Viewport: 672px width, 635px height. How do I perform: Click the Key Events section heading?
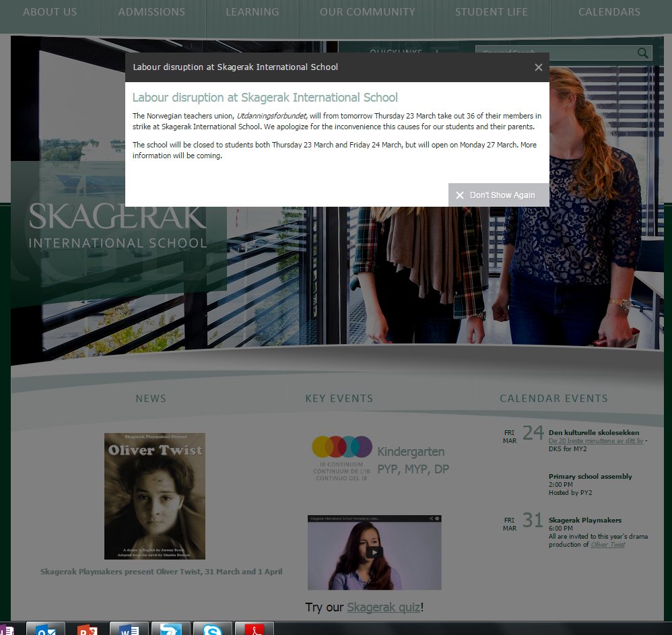[x=339, y=399]
